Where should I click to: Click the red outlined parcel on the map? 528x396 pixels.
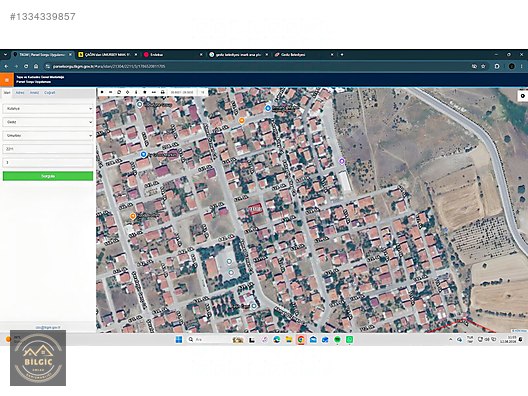tap(255, 209)
